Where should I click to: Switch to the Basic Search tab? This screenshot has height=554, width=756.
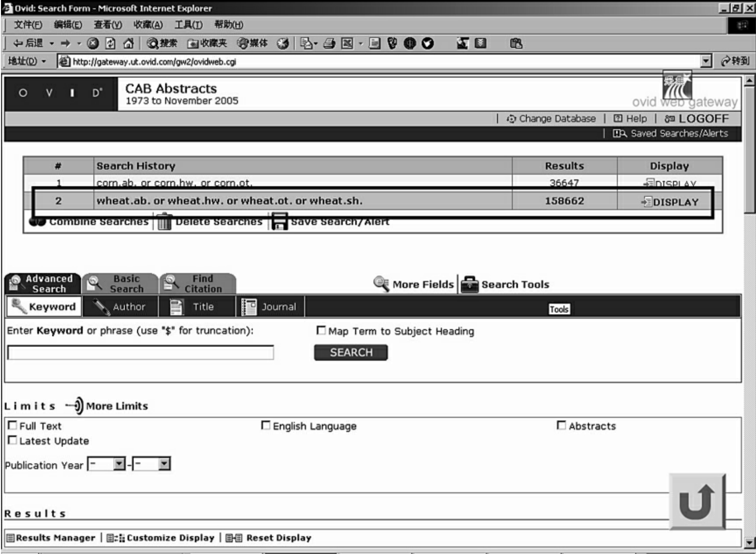tap(120, 284)
